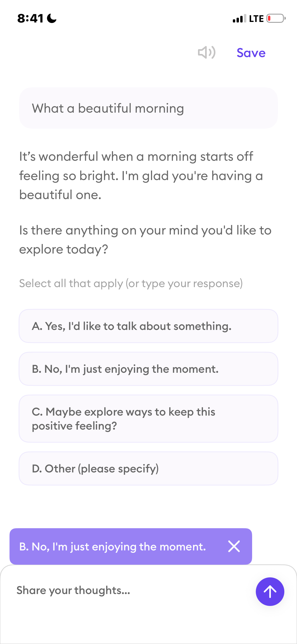The height and width of the screenshot is (644, 297).
Task: Select option C keep this positive feeling
Action: tap(148, 418)
